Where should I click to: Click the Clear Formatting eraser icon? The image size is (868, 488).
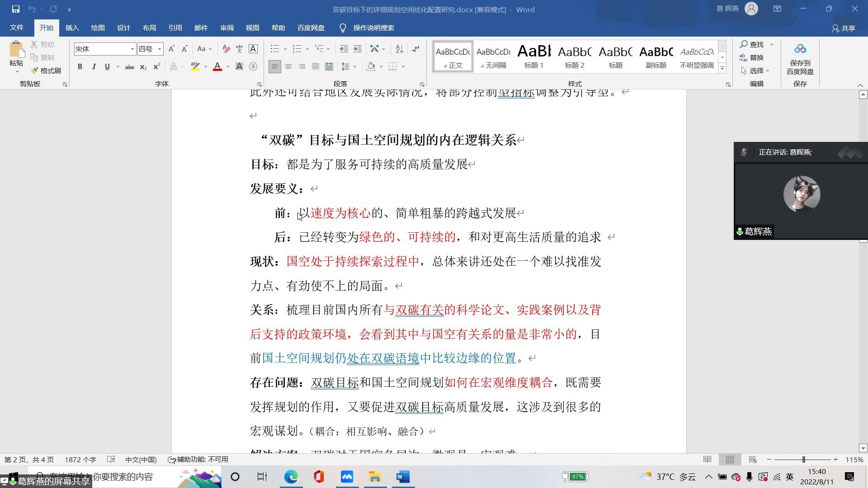point(226,49)
